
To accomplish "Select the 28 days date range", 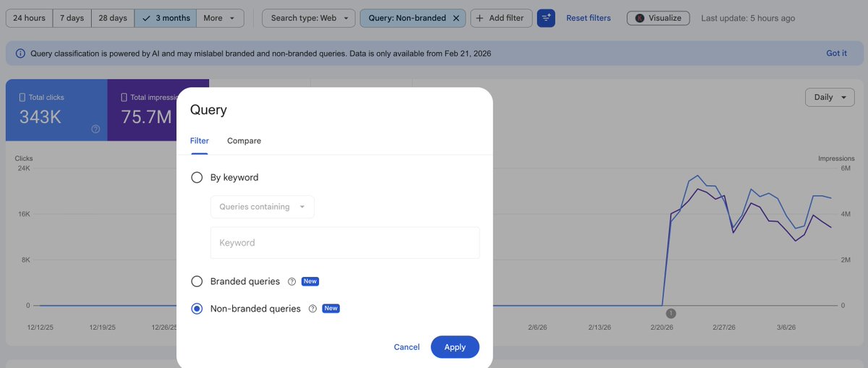I will [x=113, y=18].
